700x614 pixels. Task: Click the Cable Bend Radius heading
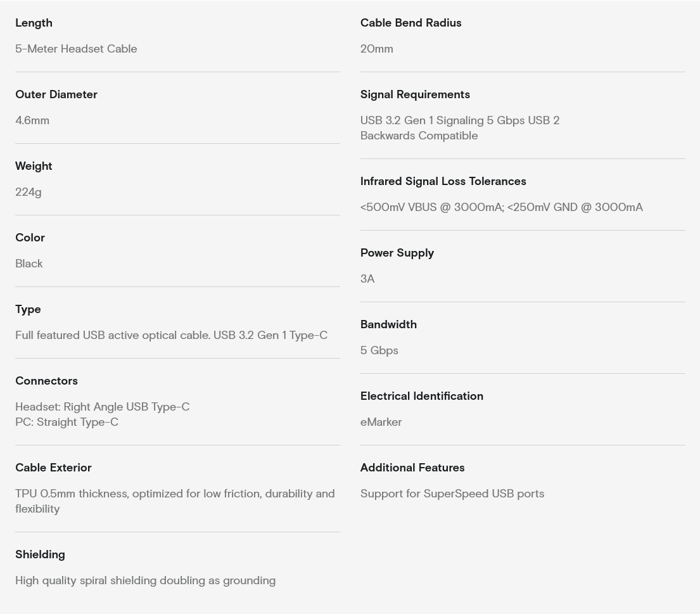410,23
